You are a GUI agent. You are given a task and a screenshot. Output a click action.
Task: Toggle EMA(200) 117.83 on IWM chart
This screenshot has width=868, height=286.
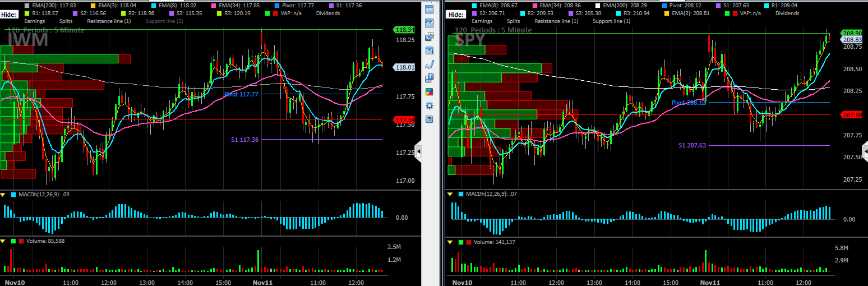tap(50, 5)
